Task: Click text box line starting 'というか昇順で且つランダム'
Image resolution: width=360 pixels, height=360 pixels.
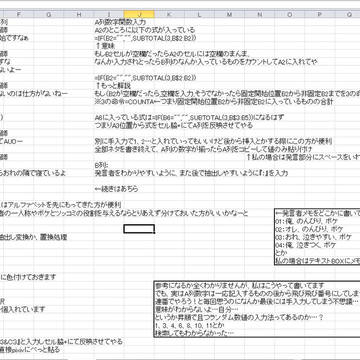Action: coord(239,318)
